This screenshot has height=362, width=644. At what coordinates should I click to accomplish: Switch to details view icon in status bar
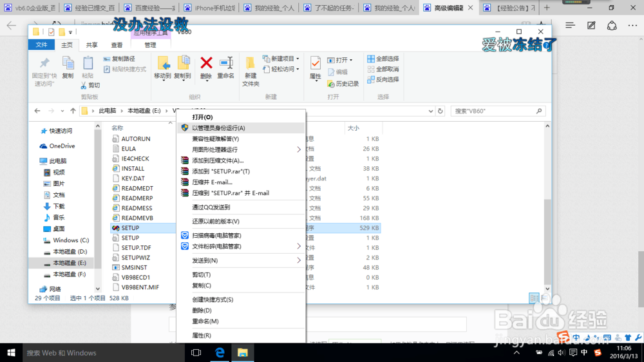pos(534,298)
